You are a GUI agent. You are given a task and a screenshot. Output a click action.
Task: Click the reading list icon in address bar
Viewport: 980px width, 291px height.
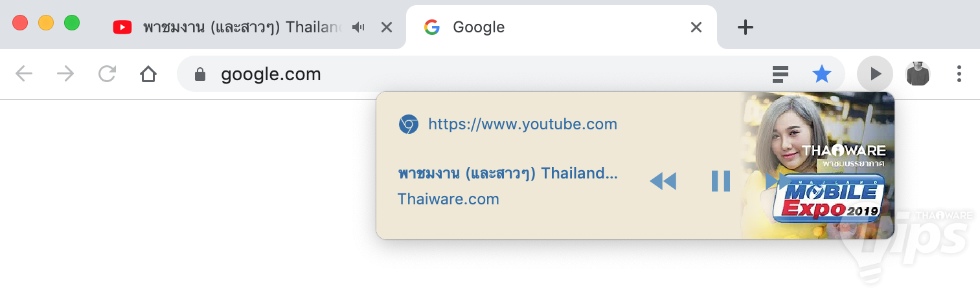tap(781, 74)
